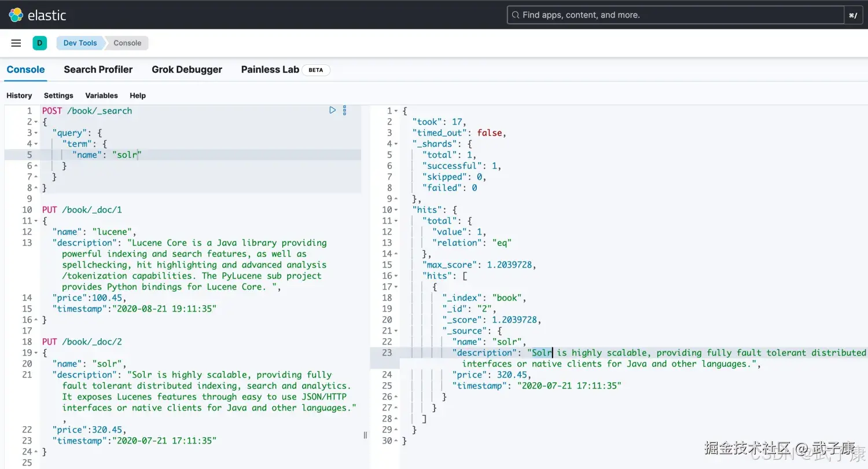This screenshot has height=469, width=868.
Task: Open the navigation hamburger menu
Action: (16, 43)
